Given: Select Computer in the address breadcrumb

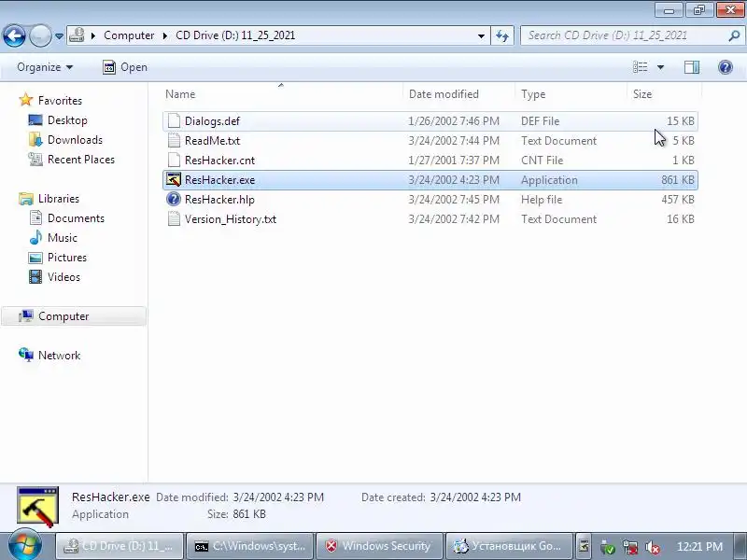Looking at the screenshot, I should tap(129, 35).
